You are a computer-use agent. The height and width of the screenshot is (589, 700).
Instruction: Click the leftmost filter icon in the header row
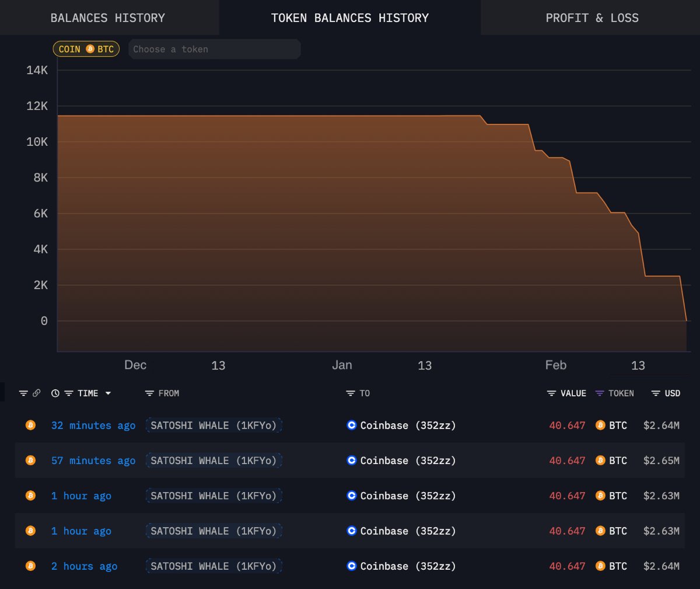pyautogui.click(x=22, y=393)
